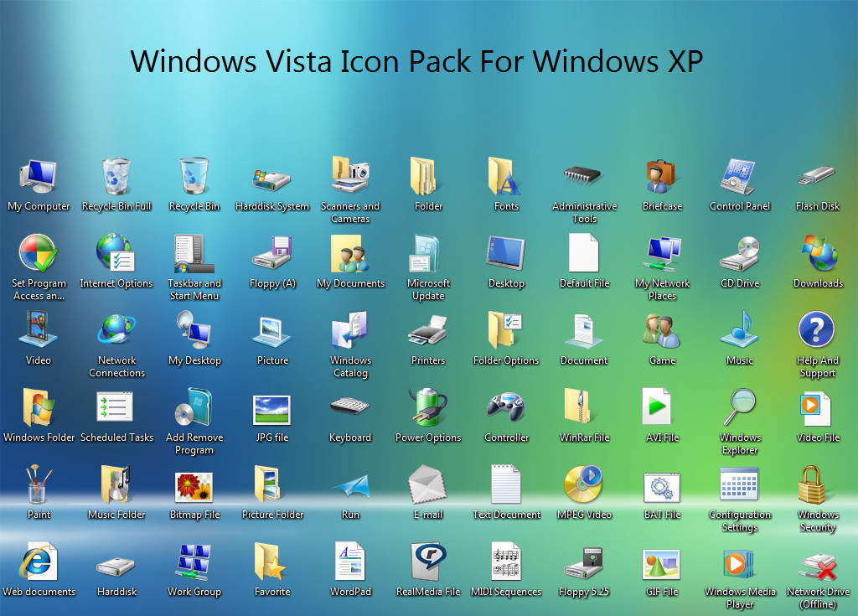
Task: Open Network Connections icon
Action: point(116,329)
